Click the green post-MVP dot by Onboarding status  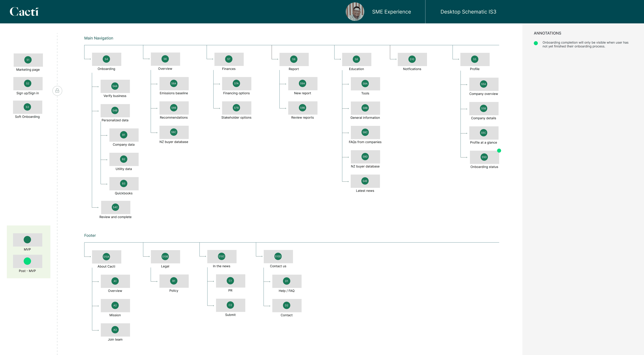499,151
